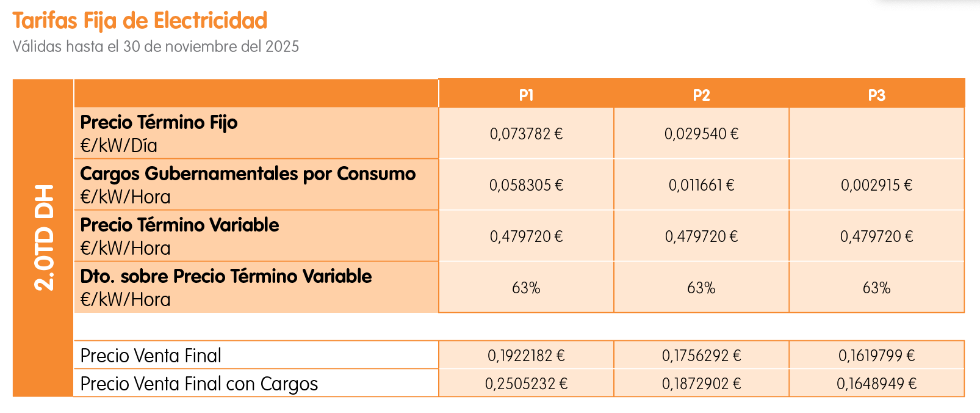The width and height of the screenshot is (980, 413).
Task: Select the 0,1872902 € price cell
Action: tap(701, 384)
